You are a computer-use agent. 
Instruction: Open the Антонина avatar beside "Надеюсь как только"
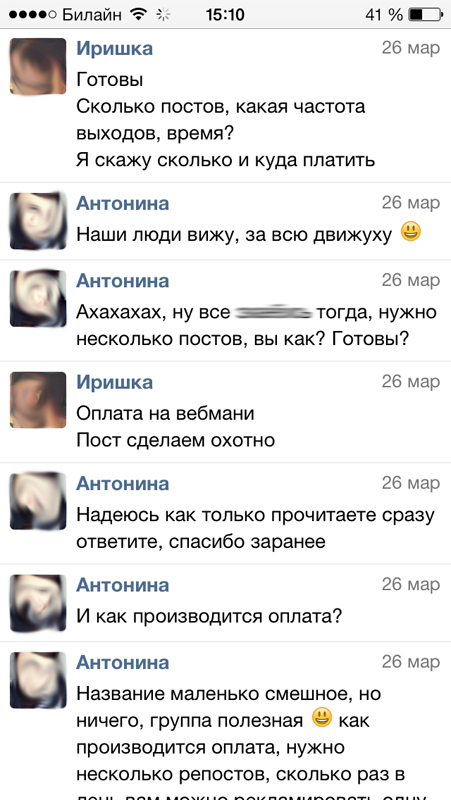pyautogui.click(x=38, y=501)
